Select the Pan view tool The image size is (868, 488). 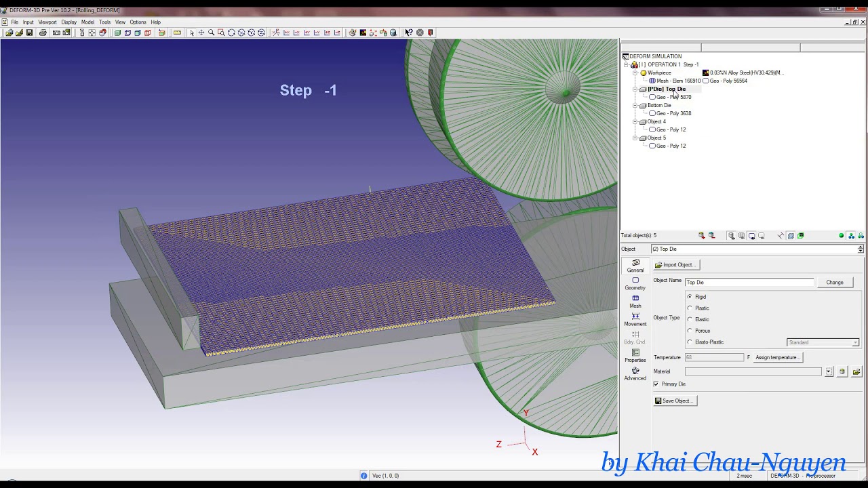pyautogui.click(x=201, y=33)
